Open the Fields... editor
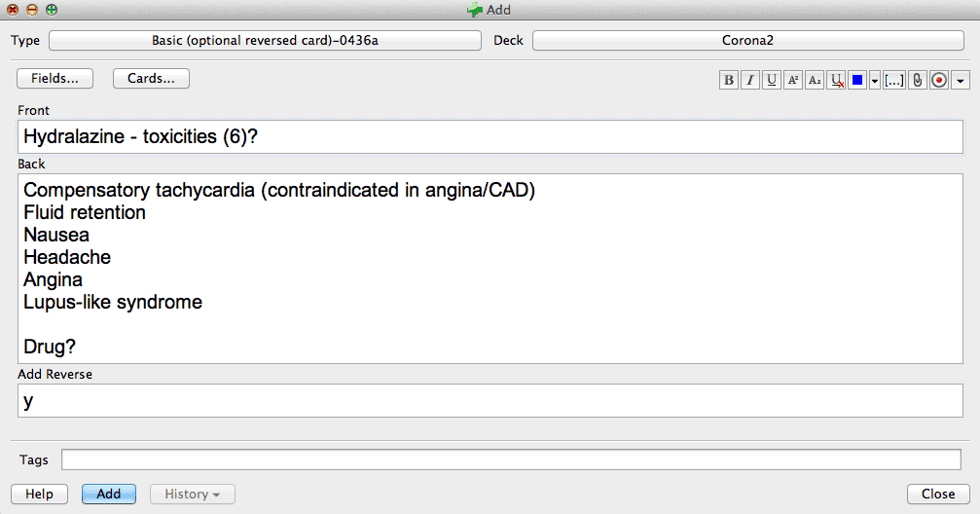The width and height of the screenshot is (980, 514). point(55,78)
